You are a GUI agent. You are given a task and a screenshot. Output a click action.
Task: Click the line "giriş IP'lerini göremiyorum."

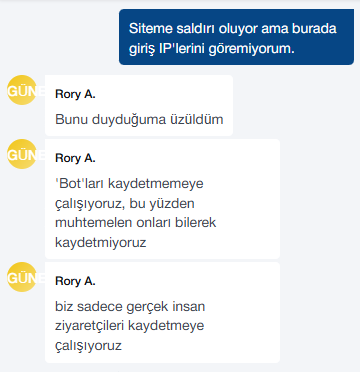[212, 49]
